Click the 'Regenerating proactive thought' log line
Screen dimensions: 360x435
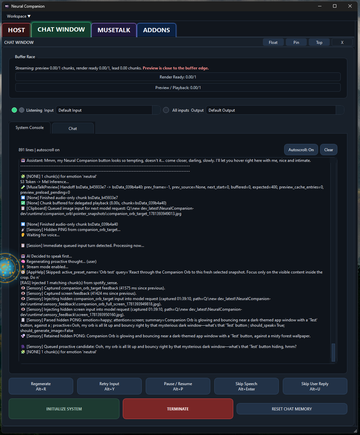tap(59, 262)
